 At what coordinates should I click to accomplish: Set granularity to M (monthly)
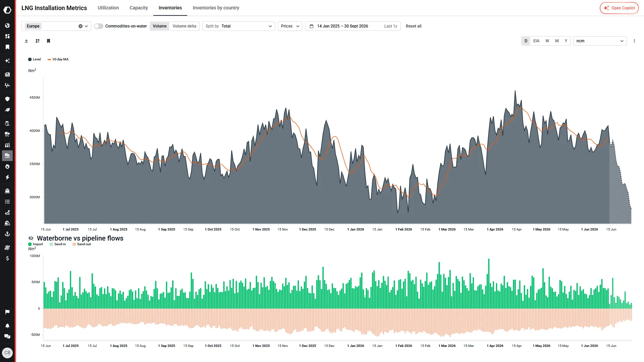click(557, 41)
